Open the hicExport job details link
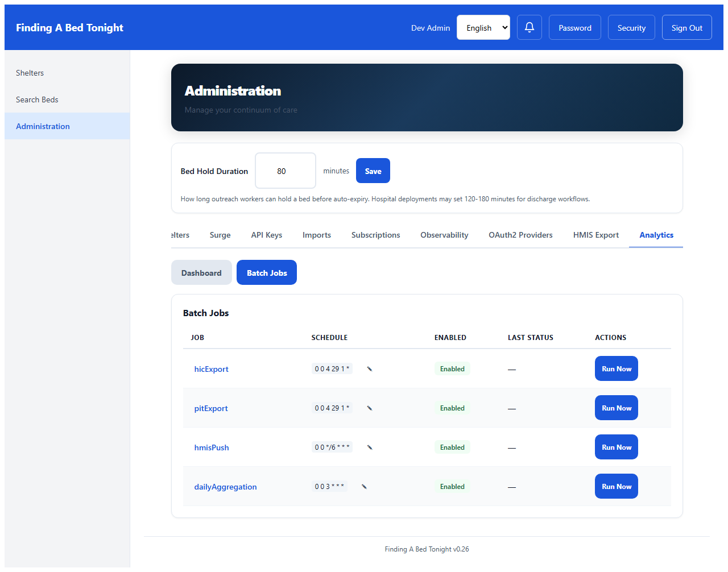This screenshot has width=728, height=572. pyautogui.click(x=211, y=368)
